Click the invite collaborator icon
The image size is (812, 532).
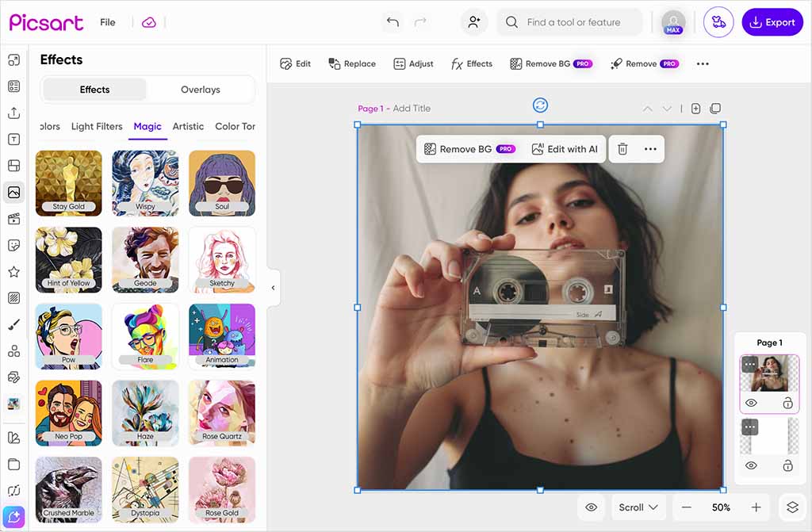pos(474,22)
